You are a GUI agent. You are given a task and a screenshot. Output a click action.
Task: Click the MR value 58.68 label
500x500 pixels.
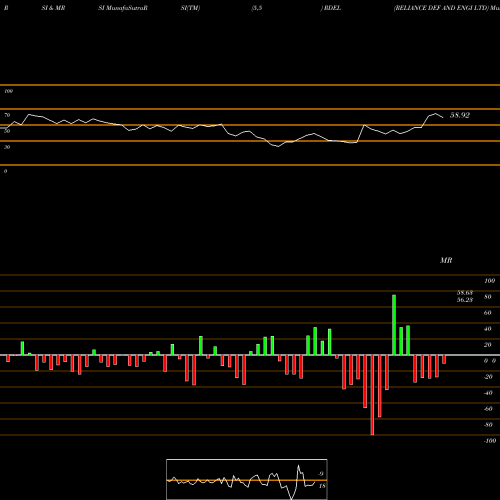[465, 293]
